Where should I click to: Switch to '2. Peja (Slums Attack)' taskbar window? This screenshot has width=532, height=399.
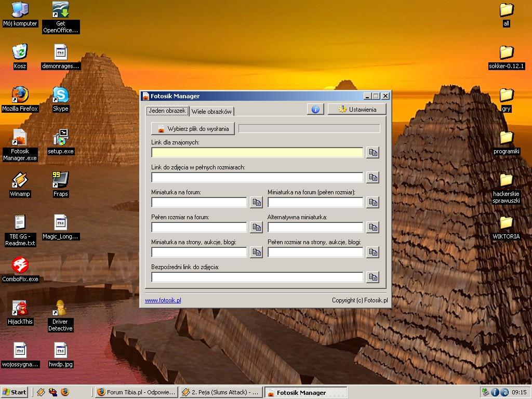(x=221, y=392)
